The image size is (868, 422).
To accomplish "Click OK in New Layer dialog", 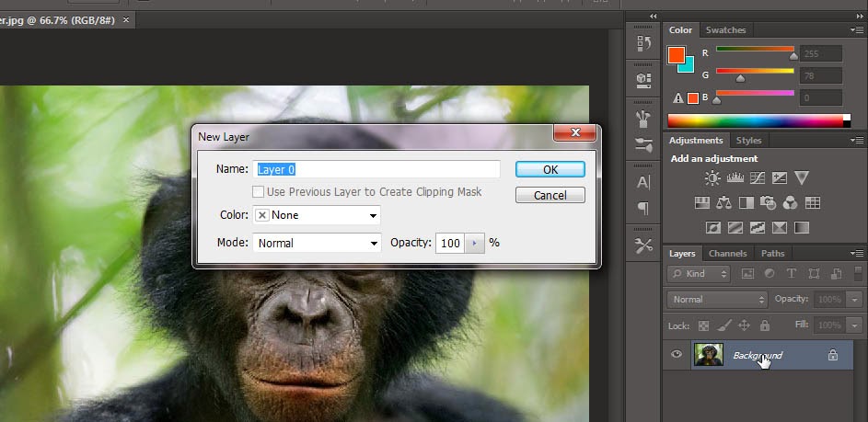I will [550, 169].
